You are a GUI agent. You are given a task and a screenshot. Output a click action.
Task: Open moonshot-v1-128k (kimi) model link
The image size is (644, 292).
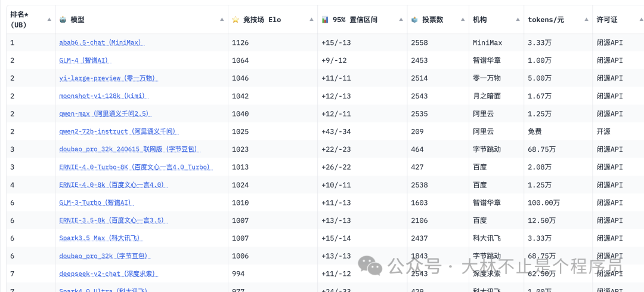(104, 96)
